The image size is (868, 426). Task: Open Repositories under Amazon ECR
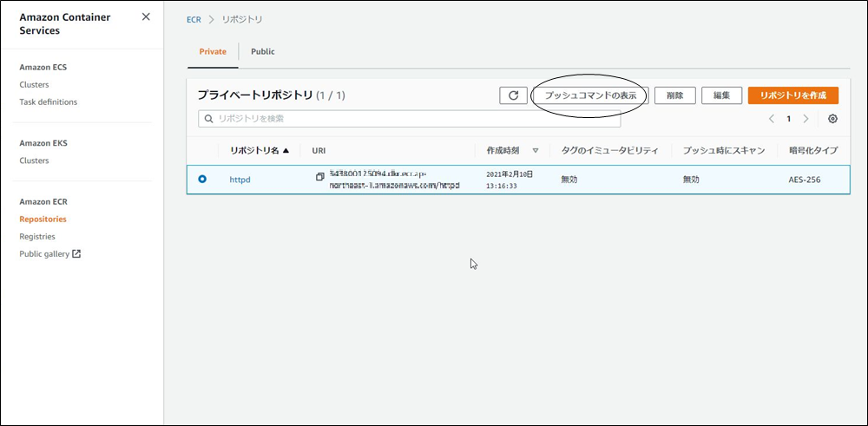43,220
